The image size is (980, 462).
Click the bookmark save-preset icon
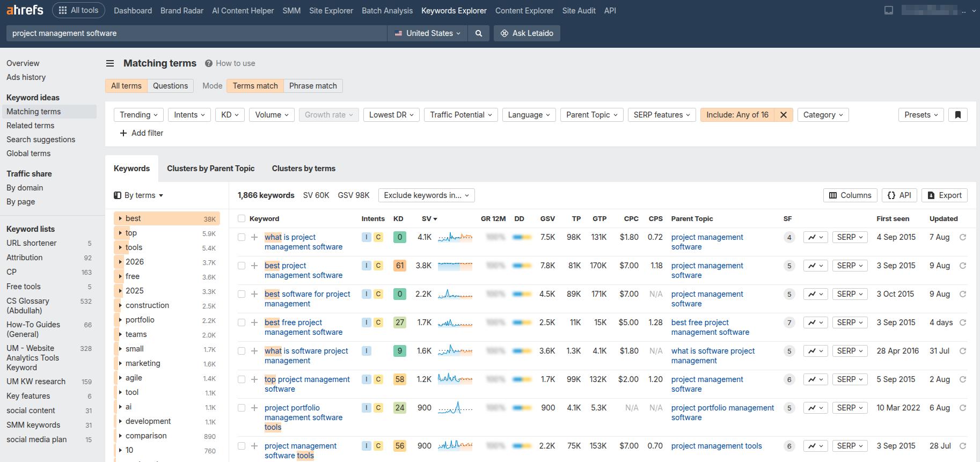958,115
